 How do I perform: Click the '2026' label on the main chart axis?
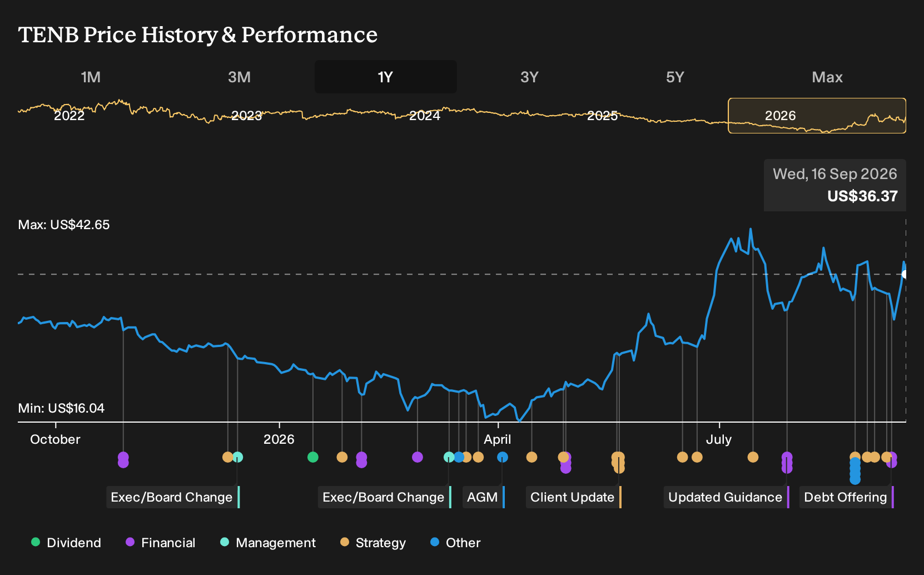279,439
